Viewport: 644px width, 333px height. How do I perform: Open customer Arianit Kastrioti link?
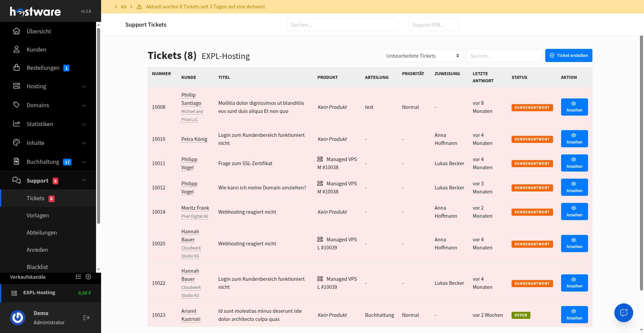tap(191, 315)
